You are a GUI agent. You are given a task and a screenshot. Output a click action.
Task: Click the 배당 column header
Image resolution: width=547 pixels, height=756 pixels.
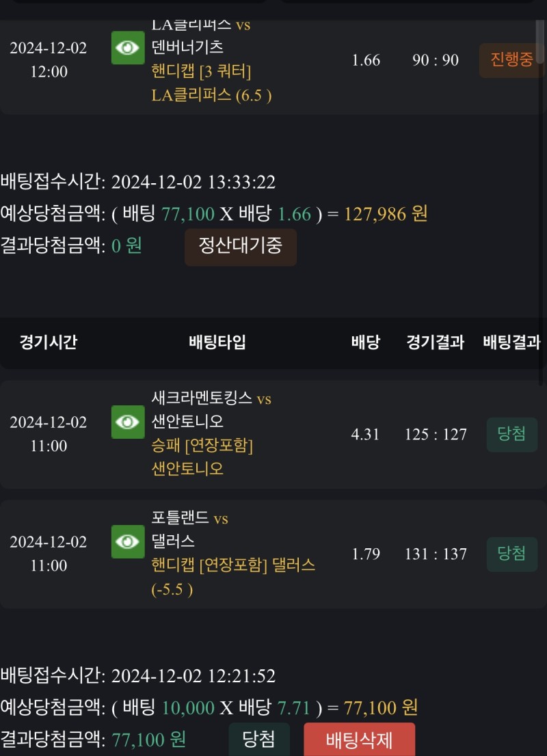366,342
